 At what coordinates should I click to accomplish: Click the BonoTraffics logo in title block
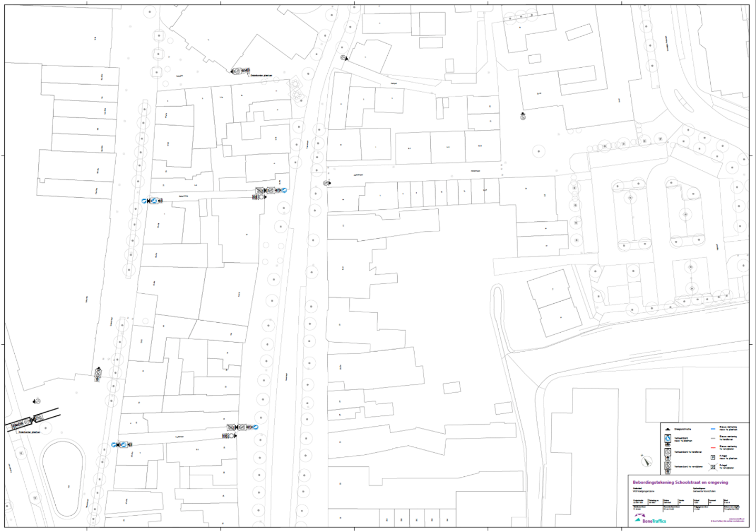click(x=650, y=519)
